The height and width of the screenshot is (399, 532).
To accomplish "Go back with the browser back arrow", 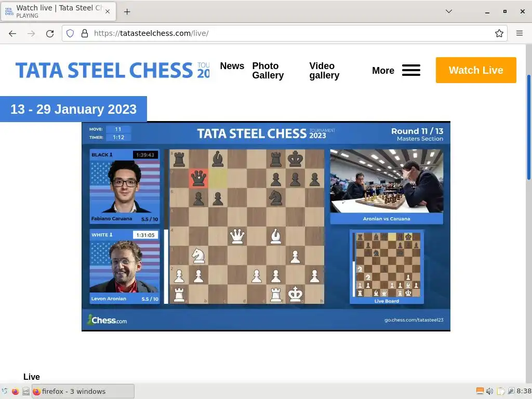I will (12, 33).
